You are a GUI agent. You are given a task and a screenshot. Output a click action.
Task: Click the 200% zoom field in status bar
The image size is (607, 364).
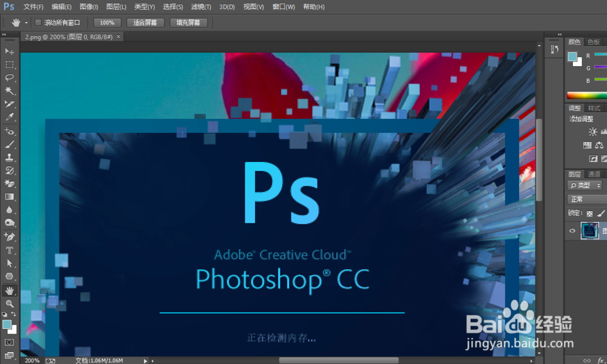(32, 360)
